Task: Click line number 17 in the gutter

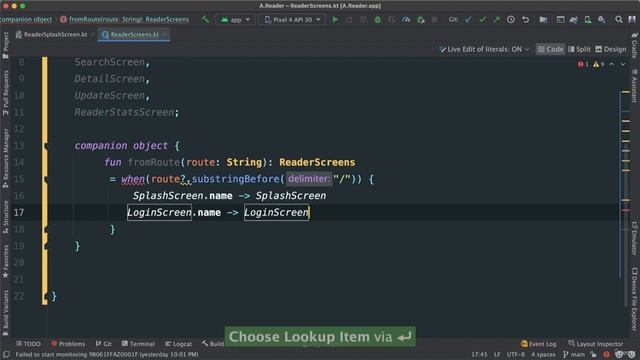Action: pyautogui.click(x=19, y=213)
